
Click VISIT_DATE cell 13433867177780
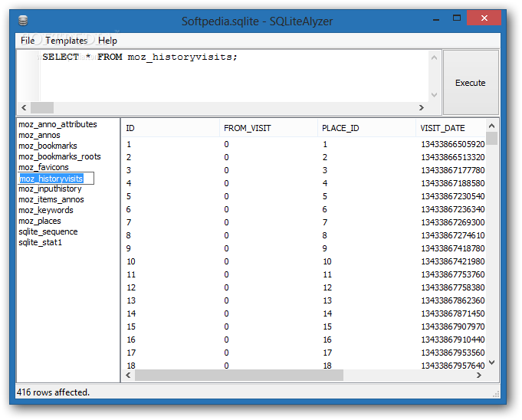pyautogui.click(x=453, y=170)
